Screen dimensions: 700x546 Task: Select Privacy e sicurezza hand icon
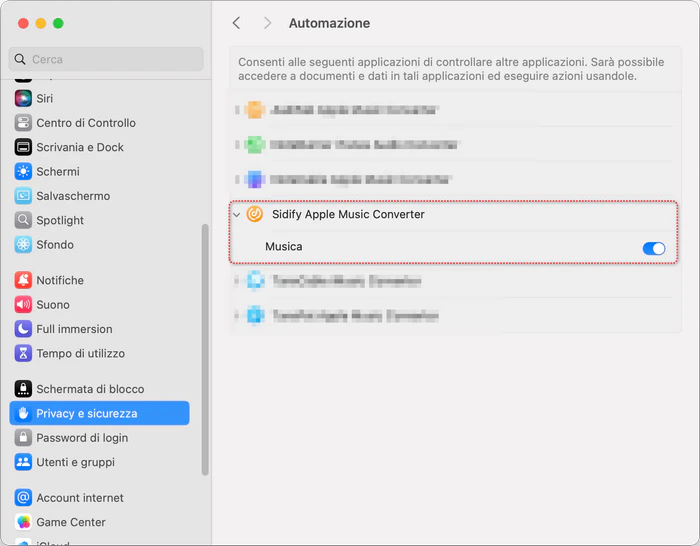coord(23,413)
